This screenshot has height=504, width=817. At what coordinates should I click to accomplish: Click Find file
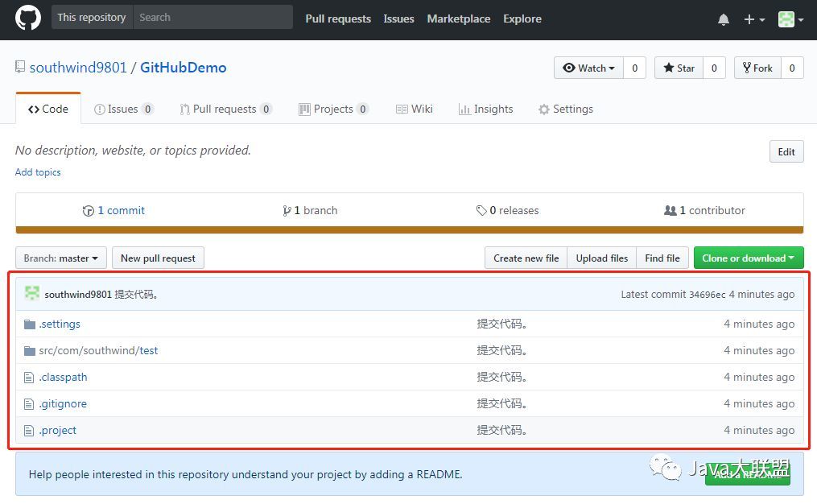point(662,258)
